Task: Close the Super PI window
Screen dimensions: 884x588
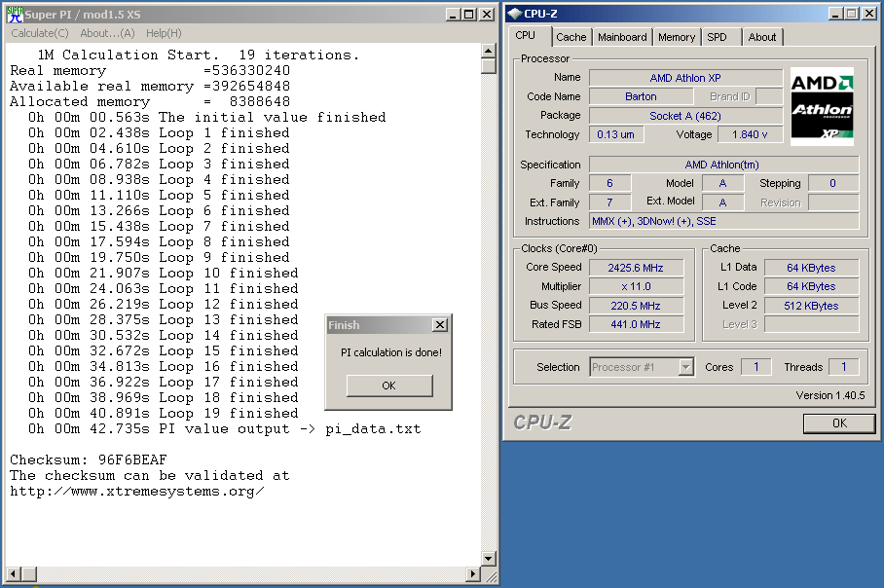Action: tap(487, 15)
